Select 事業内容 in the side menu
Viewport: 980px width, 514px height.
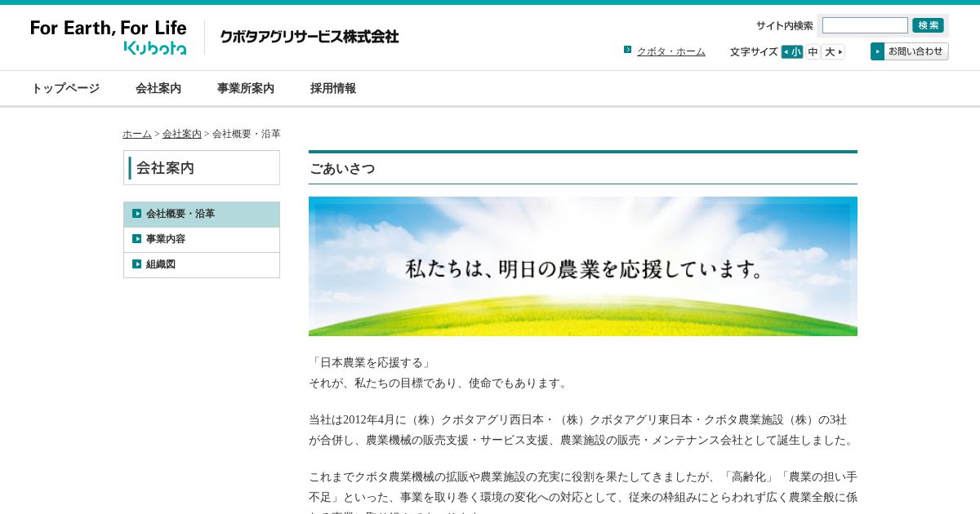click(x=202, y=240)
